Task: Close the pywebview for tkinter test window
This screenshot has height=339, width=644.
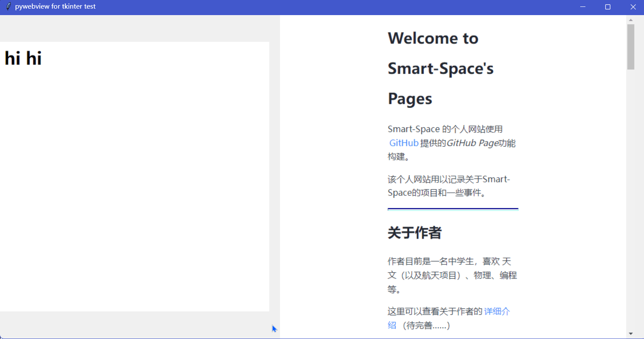Action: [633, 7]
